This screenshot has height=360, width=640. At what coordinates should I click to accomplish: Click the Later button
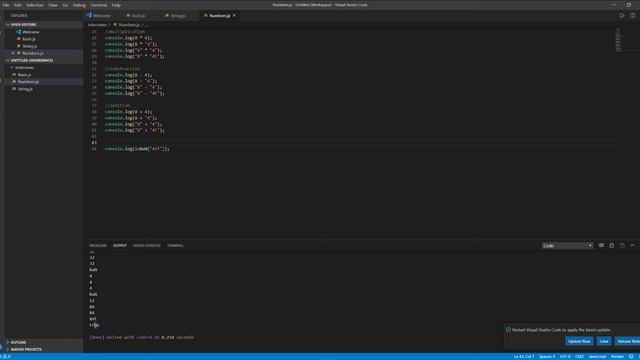(604, 341)
